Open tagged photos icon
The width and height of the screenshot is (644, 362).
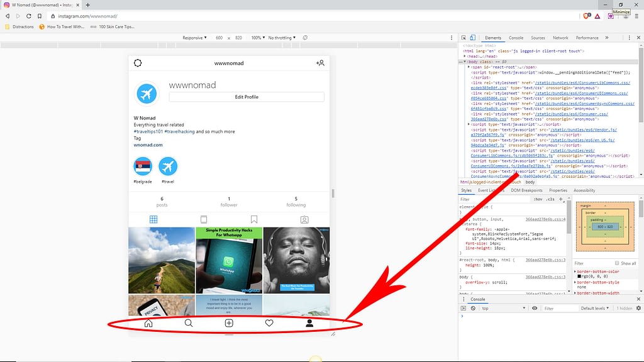[304, 219]
